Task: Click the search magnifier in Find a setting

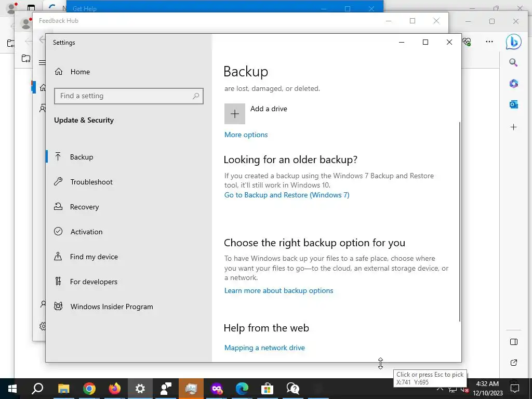Action: [x=196, y=96]
